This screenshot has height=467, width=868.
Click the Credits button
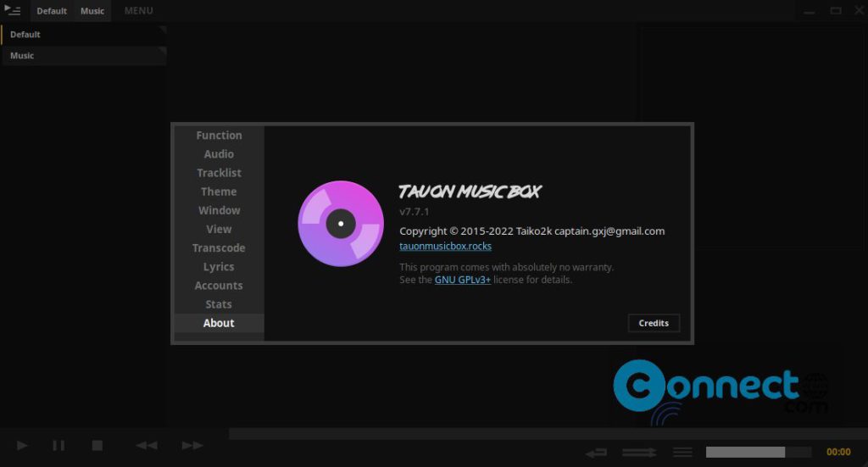coord(654,323)
